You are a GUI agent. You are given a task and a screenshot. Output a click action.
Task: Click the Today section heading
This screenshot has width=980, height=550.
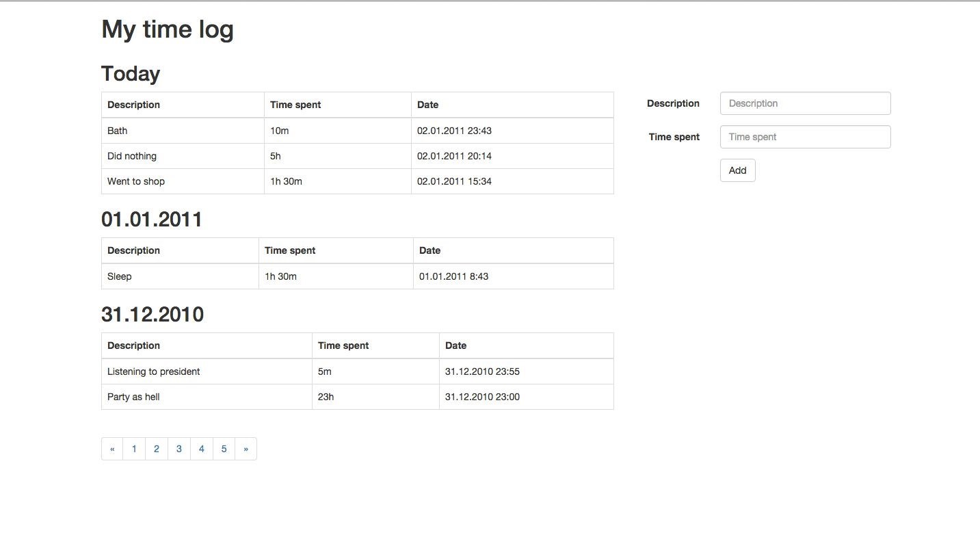[130, 73]
